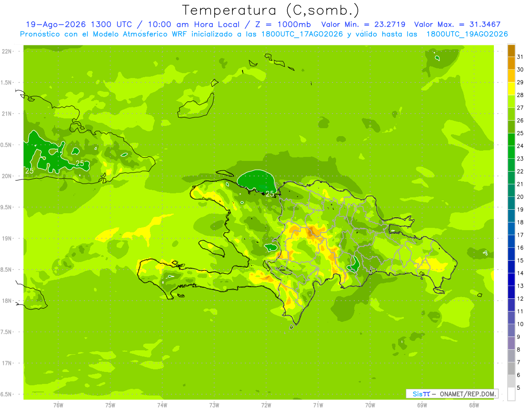Click the '74W' longitude label

click(x=162, y=405)
